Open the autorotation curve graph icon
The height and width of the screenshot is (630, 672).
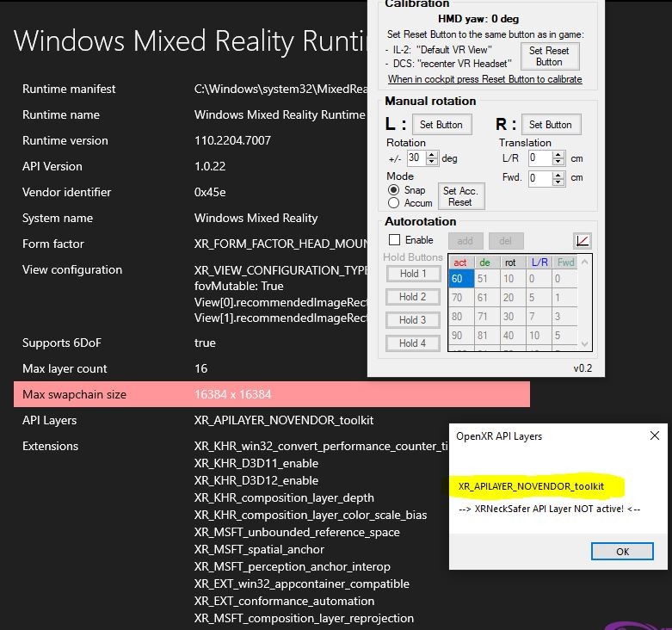582,241
